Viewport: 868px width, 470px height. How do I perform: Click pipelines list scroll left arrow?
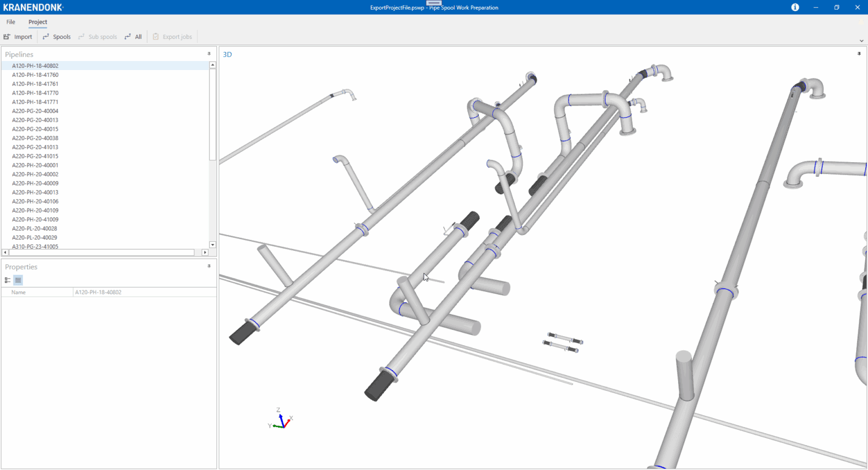tap(5, 253)
